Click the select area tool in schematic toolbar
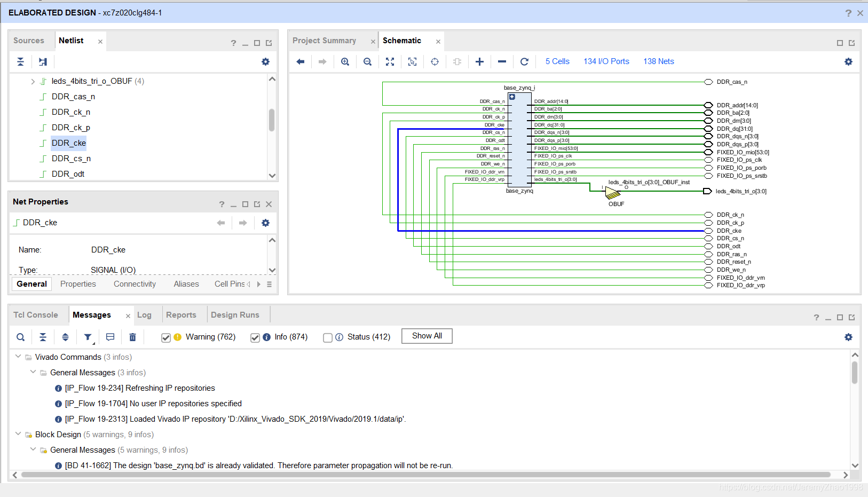This screenshot has width=868, height=497. pos(412,62)
